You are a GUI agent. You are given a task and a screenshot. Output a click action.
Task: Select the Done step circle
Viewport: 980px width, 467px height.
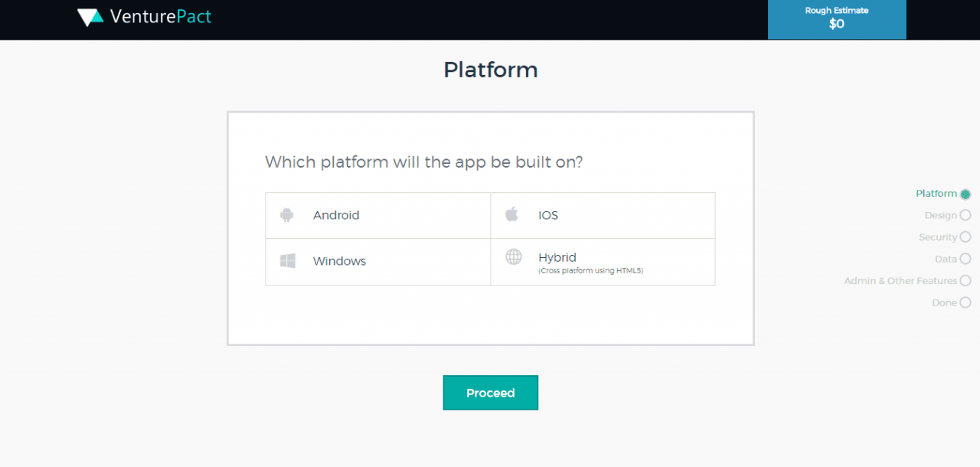coord(965,303)
